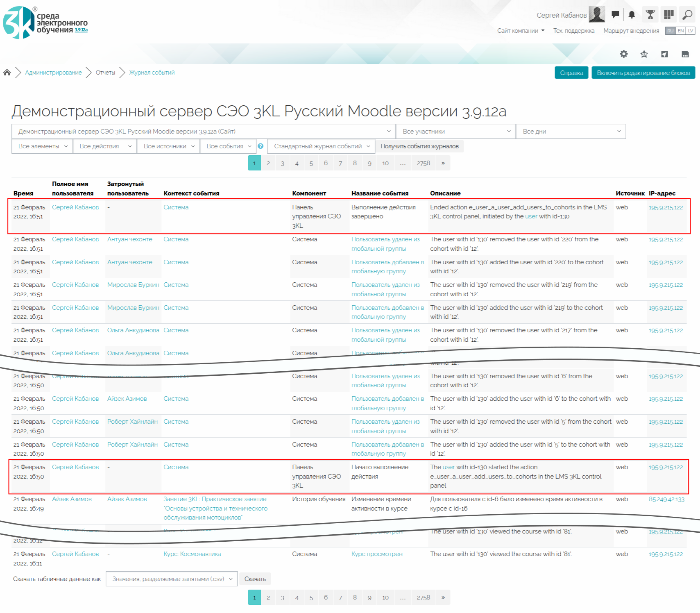Click the 'Получить события журналов' button
This screenshot has width=700, height=613.
coord(419,146)
